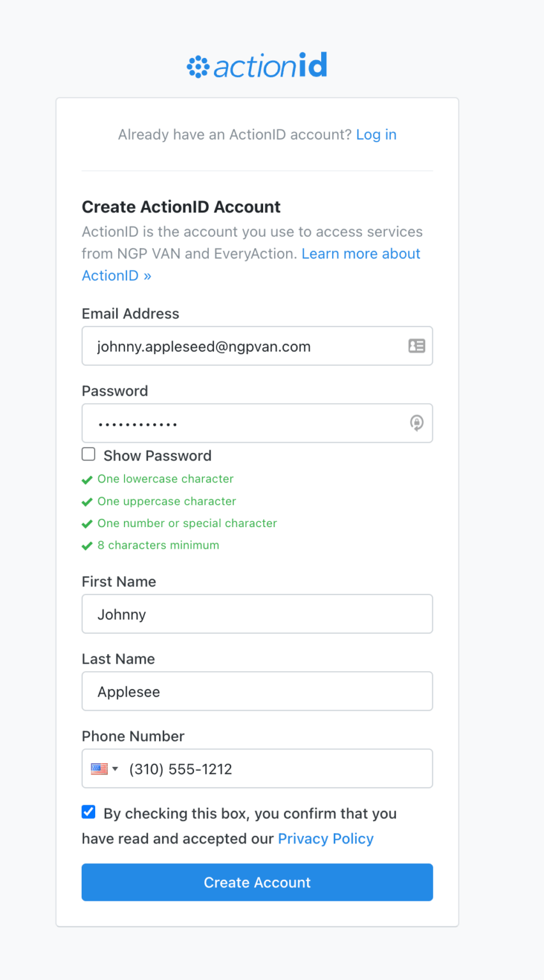The width and height of the screenshot is (544, 980).
Task: Select the 'Already have an ActionID account?' text
Action: pos(234,135)
